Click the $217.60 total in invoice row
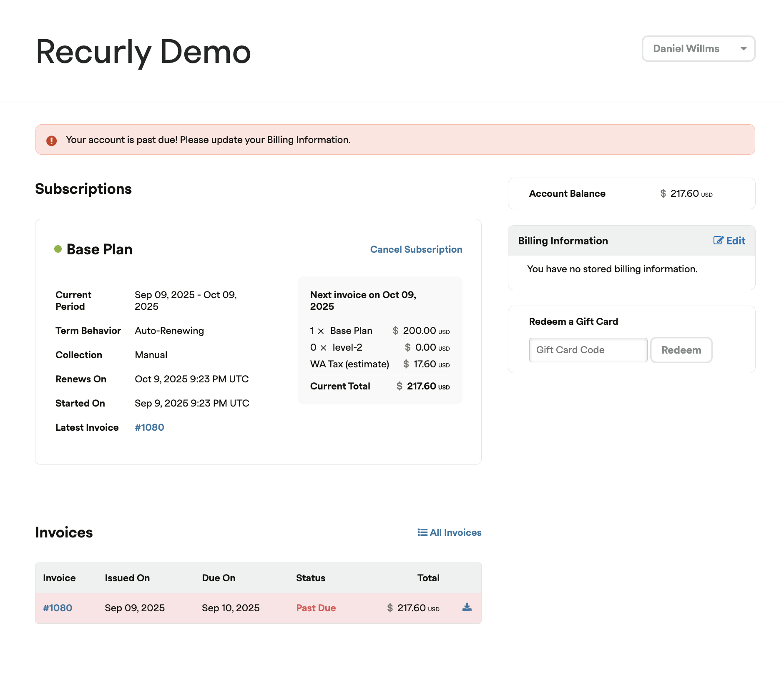The height and width of the screenshot is (693, 784). coord(413,608)
